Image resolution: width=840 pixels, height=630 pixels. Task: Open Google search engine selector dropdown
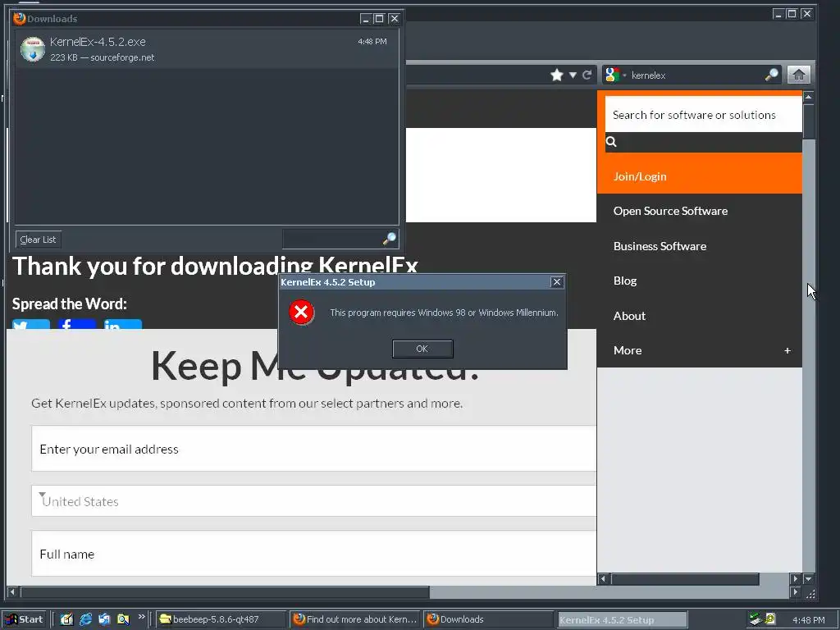pos(615,75)
